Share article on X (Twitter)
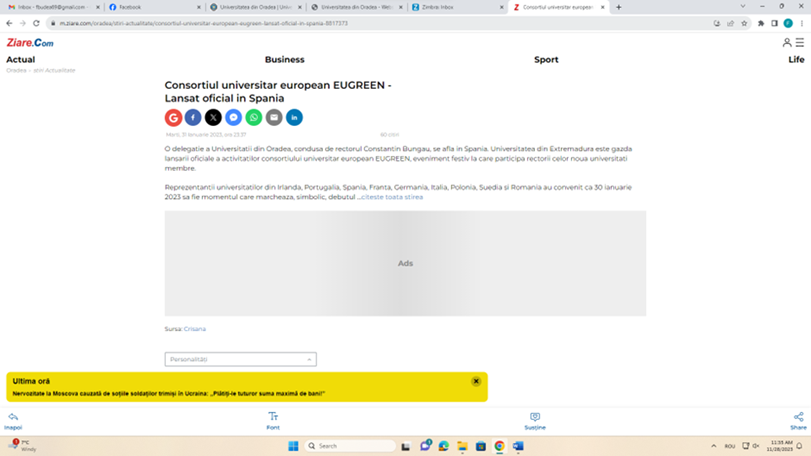The width and height of the screenshot is (811, 456). click(213, 118)
